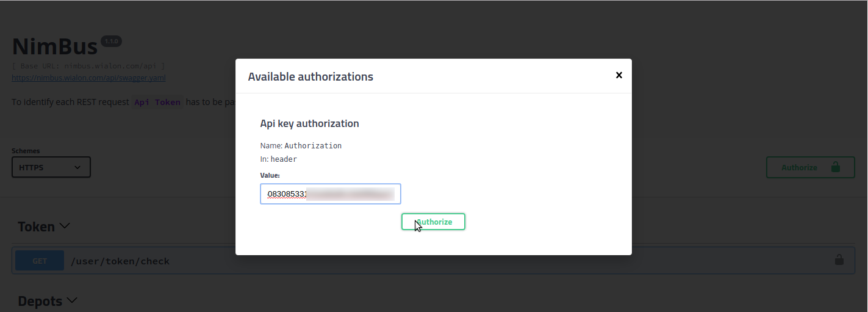Open the swagger.yaml link

pyautogui.click(x=88, y=78)
